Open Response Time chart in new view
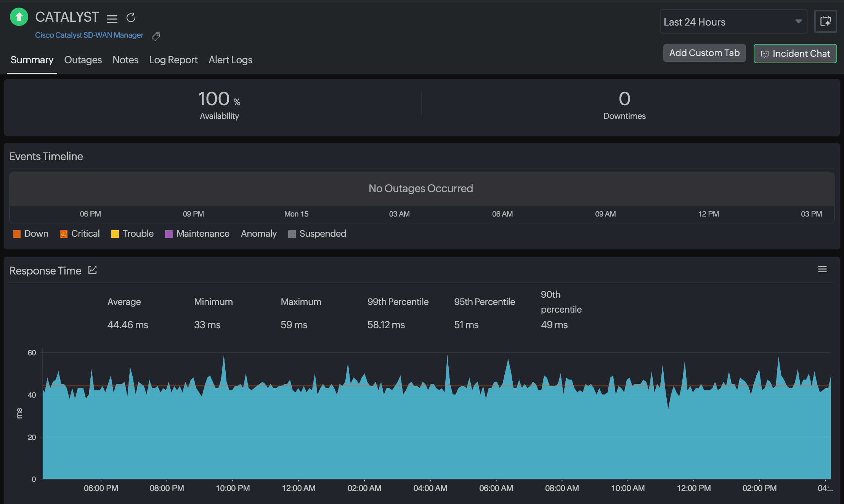The width and height of the screenshot is (844, 504). click(93, 270)
